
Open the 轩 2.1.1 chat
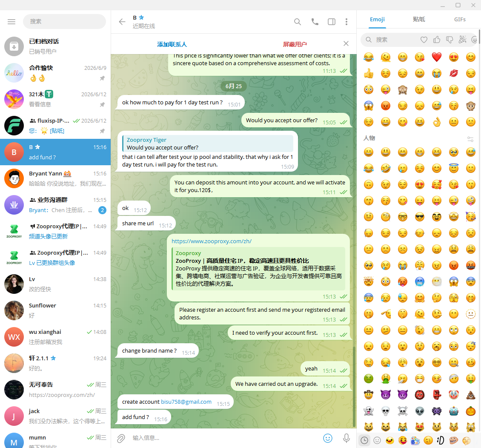coord(55,363)
